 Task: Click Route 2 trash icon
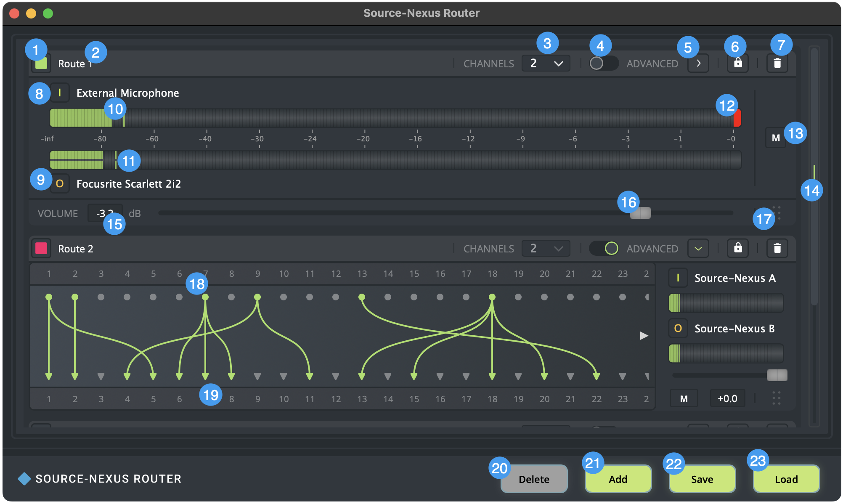point(777,248)
